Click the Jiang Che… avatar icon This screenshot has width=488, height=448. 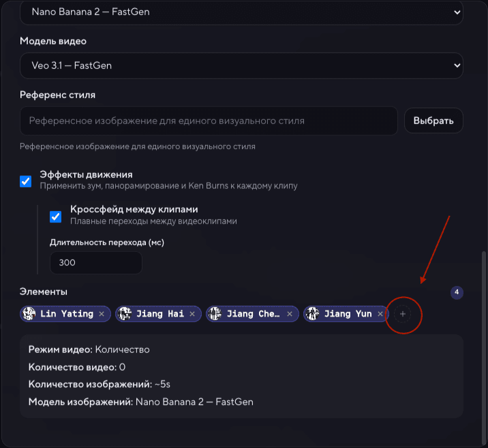point(215,314)
